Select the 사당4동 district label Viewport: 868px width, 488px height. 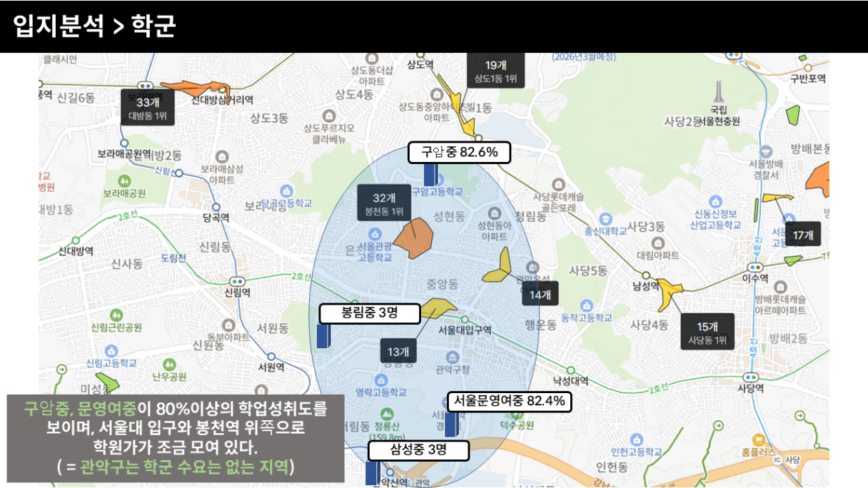[649, 325]
